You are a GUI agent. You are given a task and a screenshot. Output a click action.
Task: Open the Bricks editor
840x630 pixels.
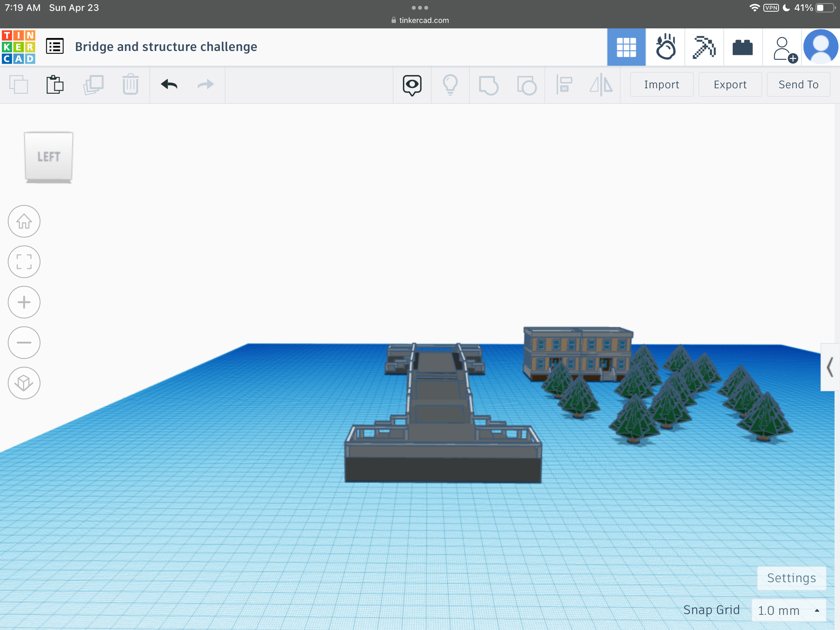click(742, 47)
